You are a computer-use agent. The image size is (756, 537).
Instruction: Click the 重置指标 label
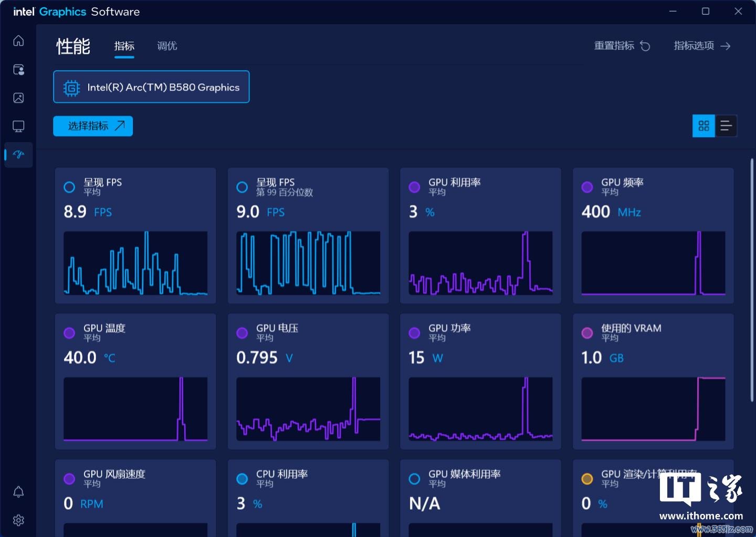pyautogui.click(x=614, y=46)
